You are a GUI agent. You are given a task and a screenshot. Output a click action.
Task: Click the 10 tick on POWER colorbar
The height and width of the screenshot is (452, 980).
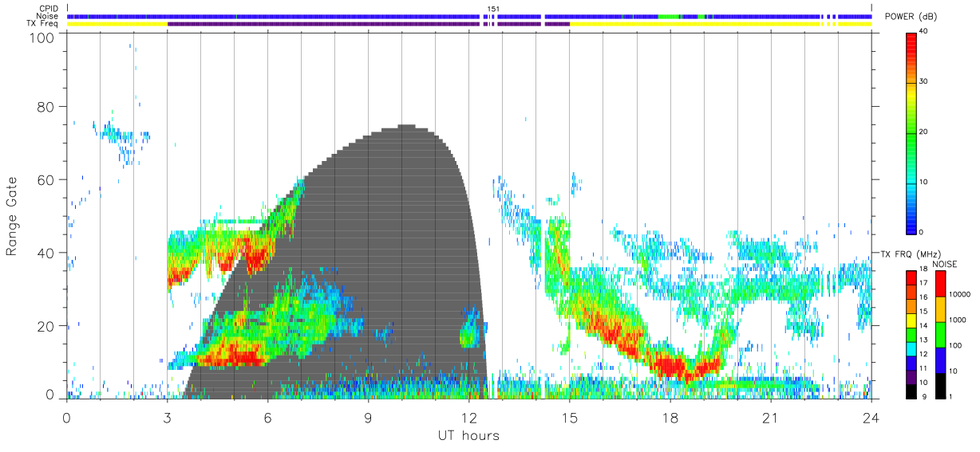pyautogui.click(x=924, y=182)
